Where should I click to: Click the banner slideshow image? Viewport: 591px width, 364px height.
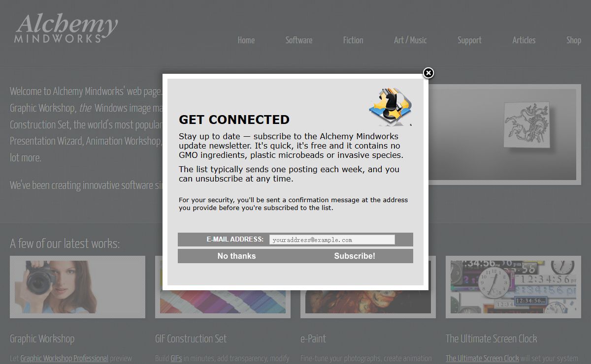click(505, 134)
